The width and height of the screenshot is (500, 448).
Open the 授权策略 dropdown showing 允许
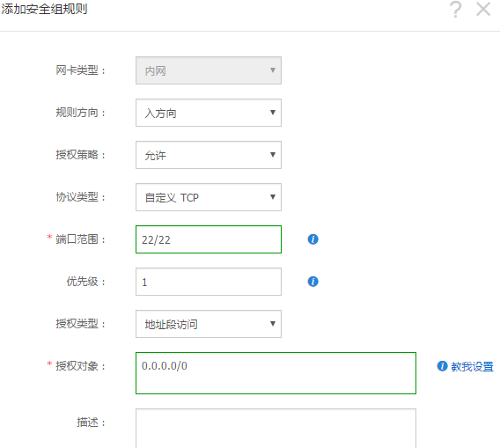[209, 155]
